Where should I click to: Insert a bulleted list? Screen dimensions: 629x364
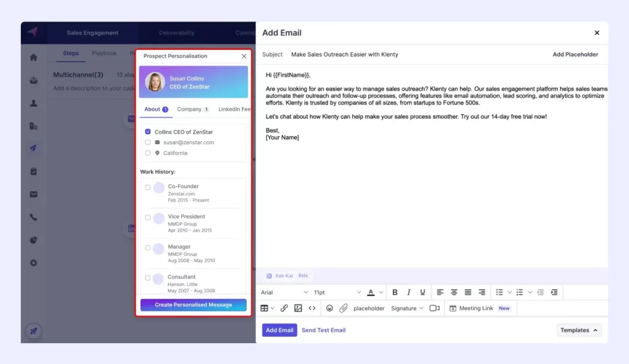499,292
